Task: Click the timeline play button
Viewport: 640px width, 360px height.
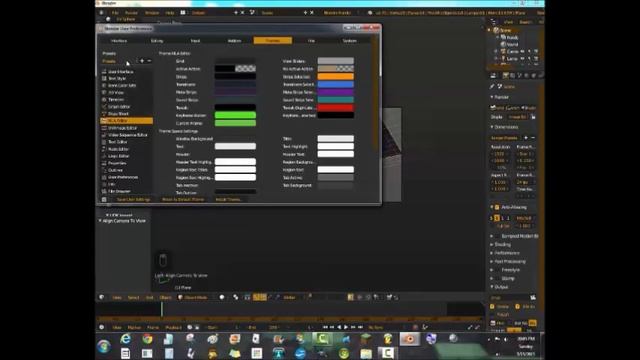Action: [346, 327]
